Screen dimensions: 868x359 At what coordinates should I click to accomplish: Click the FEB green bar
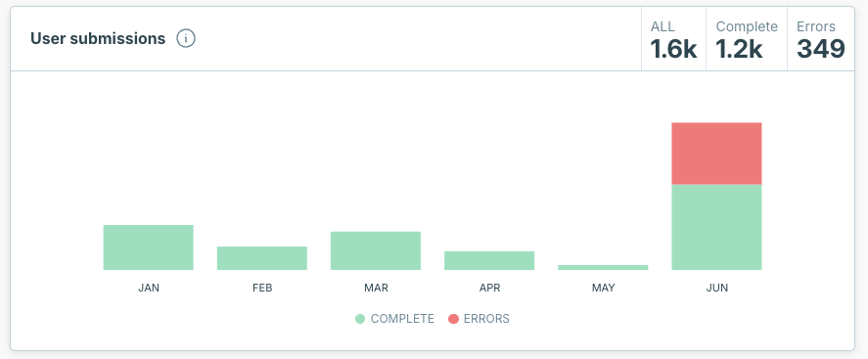tap(262, 258)
